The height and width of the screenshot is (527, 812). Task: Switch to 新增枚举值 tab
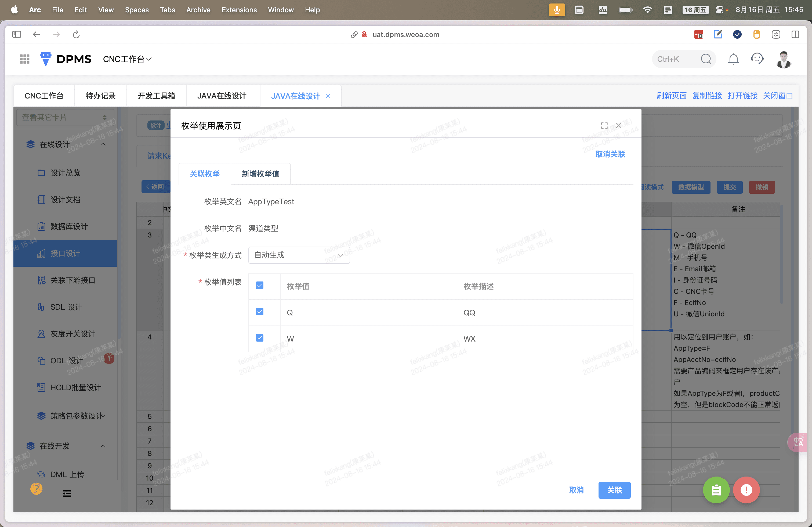point(261,174)
